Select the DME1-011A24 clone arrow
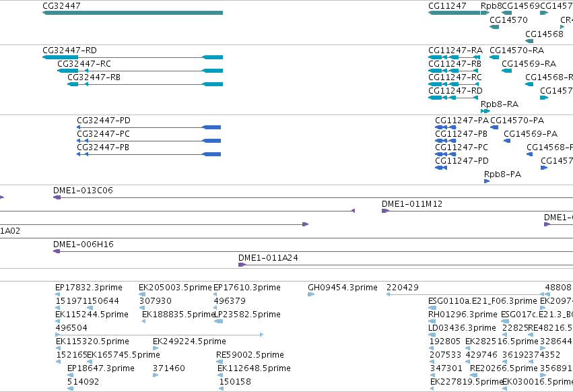Screen dimensions: 573x392 242,265
